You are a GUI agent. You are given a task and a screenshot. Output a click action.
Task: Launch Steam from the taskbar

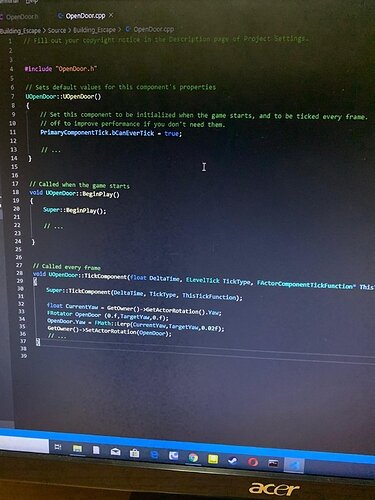(233, 461)
